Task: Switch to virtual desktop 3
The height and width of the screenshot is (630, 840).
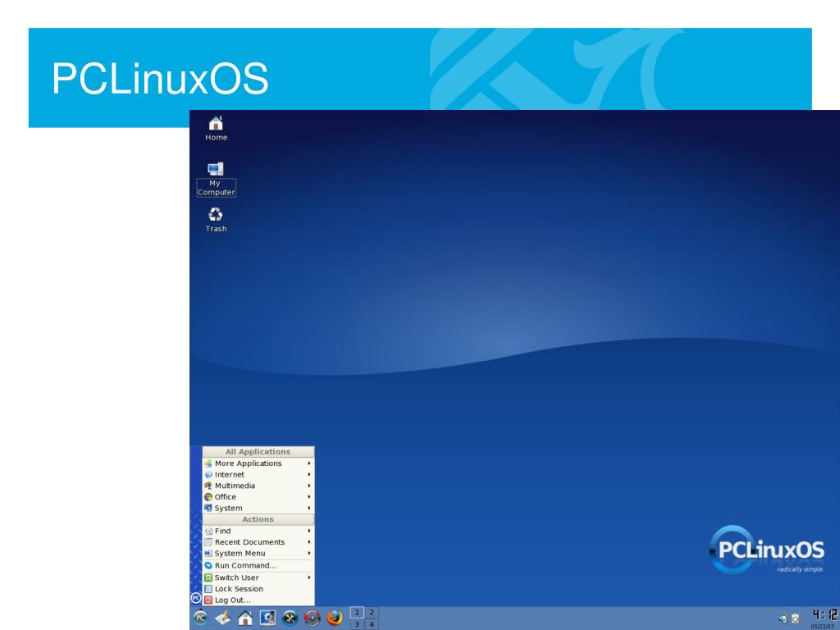Action: (357, 624)
